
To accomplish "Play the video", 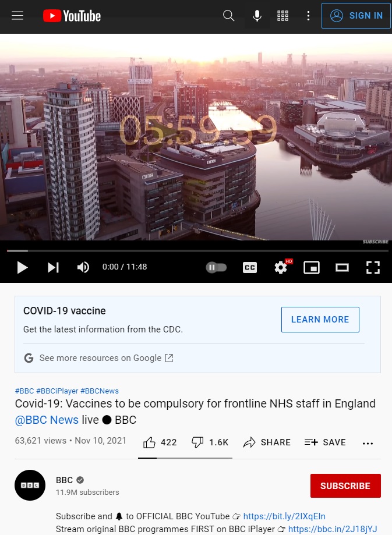I will tap(22, 268).
